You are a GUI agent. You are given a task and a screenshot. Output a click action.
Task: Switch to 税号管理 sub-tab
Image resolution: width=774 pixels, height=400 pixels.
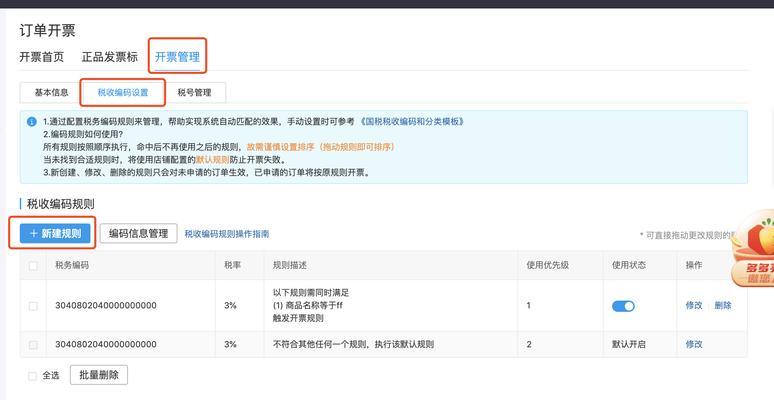pos(194,92)
